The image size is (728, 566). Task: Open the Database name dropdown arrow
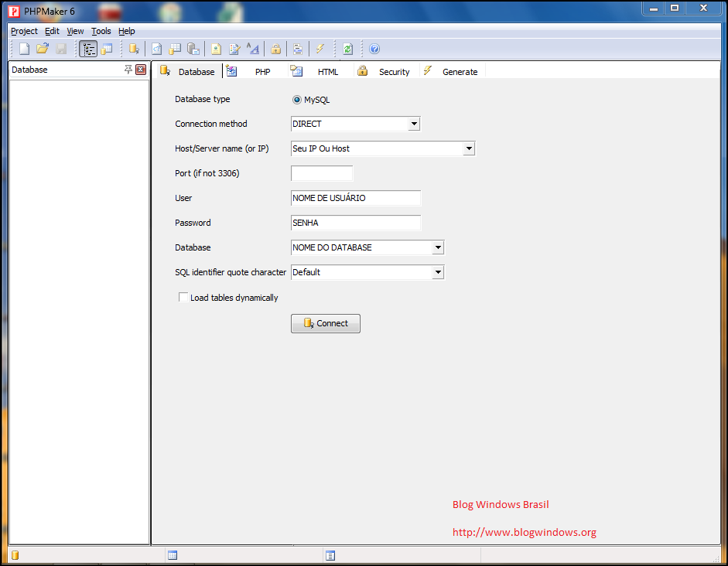coord(438,247)
